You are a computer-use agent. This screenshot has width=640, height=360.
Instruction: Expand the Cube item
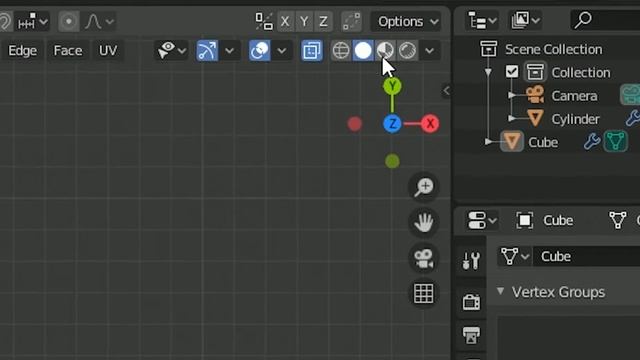[489, 142]
